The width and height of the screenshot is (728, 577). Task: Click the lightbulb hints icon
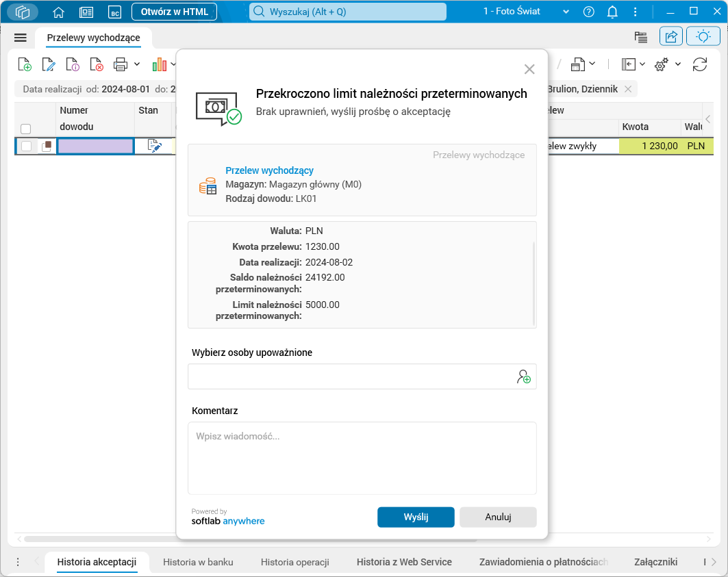point(703,37)
